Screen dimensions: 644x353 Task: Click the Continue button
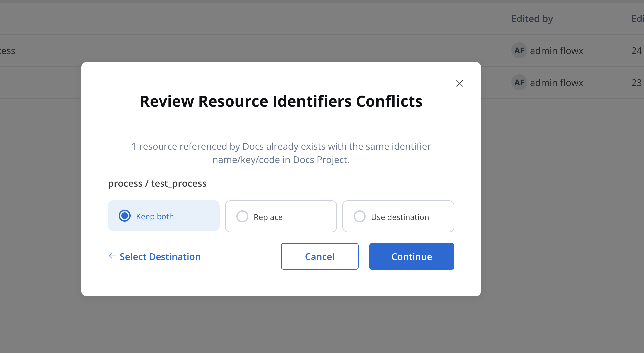pyautogui.click(x=412, y=256)
